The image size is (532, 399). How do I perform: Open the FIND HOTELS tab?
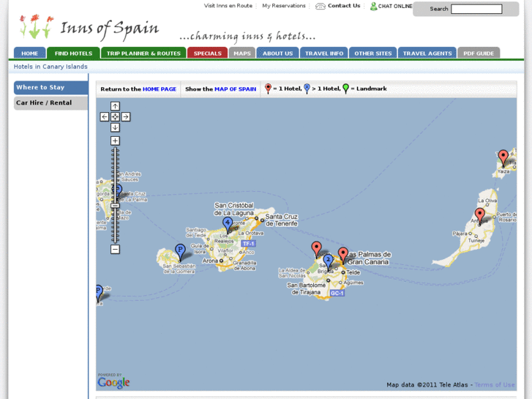click(73, 53)
